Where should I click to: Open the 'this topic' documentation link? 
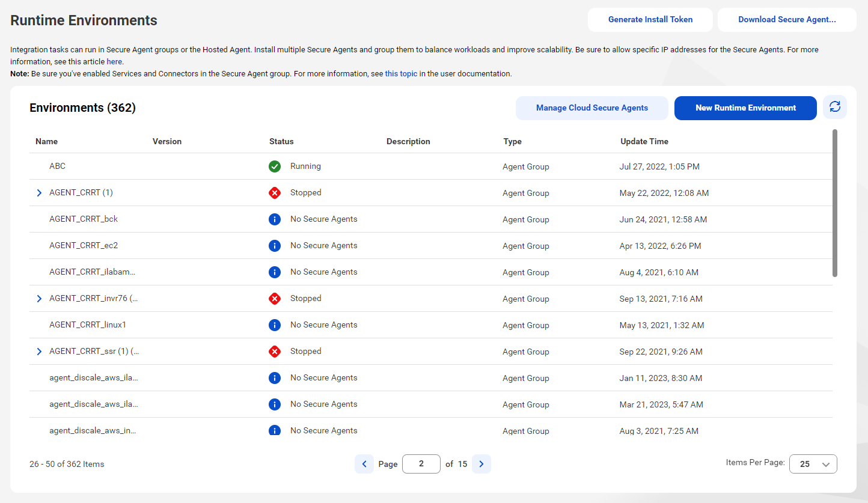401,74
